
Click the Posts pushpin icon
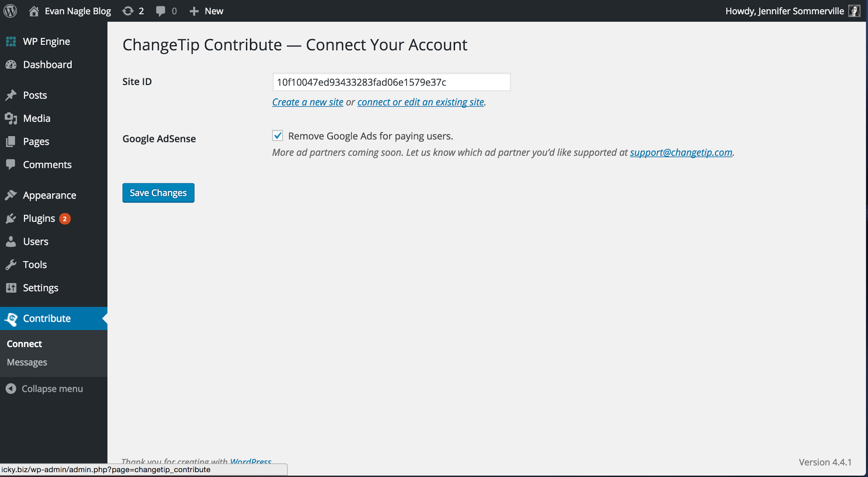tap(11, 95)
